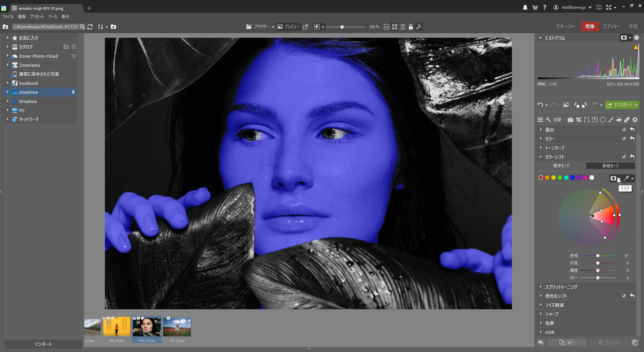Viewport: 644px width, 352px height.
Task: Select the OneDrive folder entry
Action: 40,92
